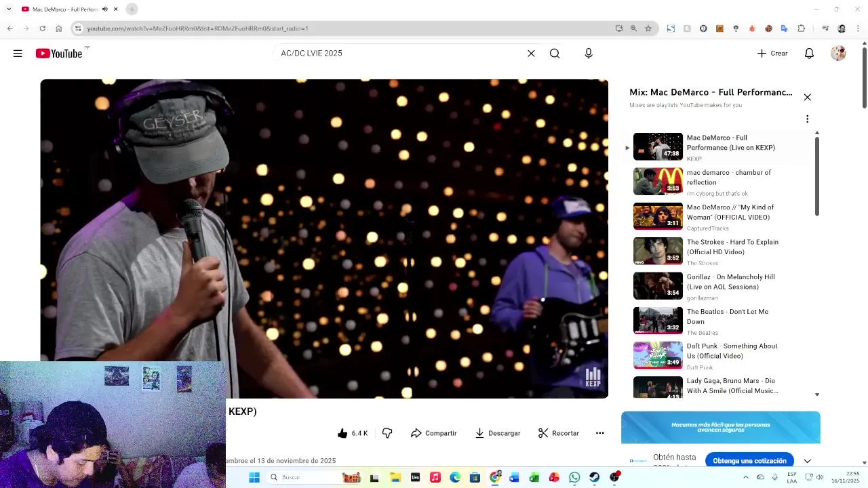The width and height of the screenshot is (868, 488).
Task: Mute the tab via the speaker icon
Action: pos(105,9)
